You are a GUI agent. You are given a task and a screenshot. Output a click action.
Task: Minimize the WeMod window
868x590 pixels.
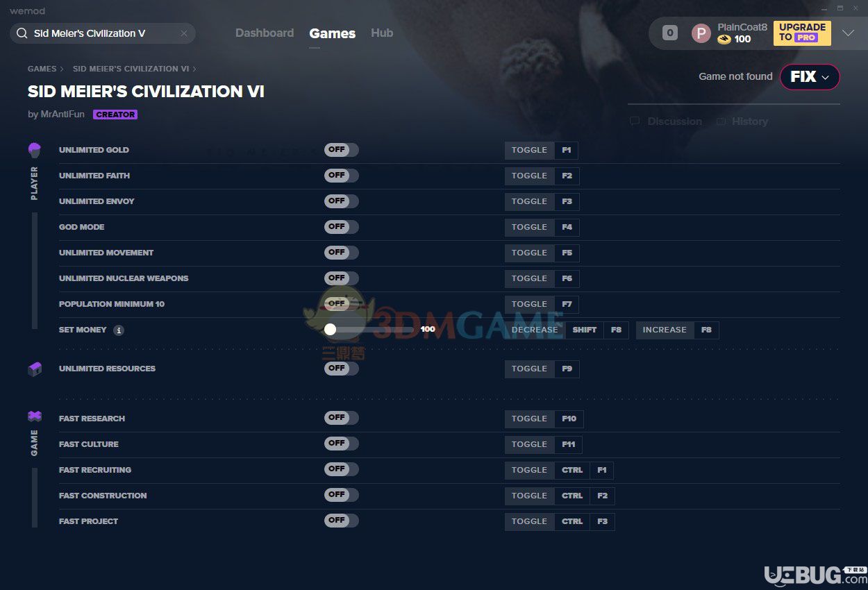[x=823, y=8]
